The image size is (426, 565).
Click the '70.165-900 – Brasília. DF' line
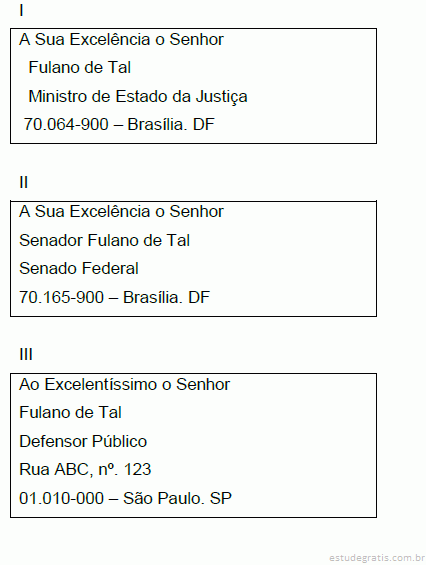(x=114, y=298)
